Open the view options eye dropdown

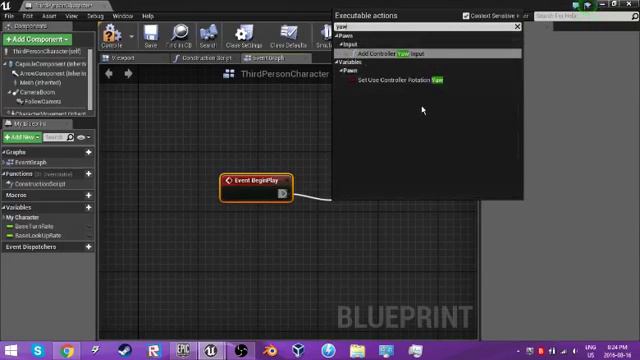tap(83, 137)
